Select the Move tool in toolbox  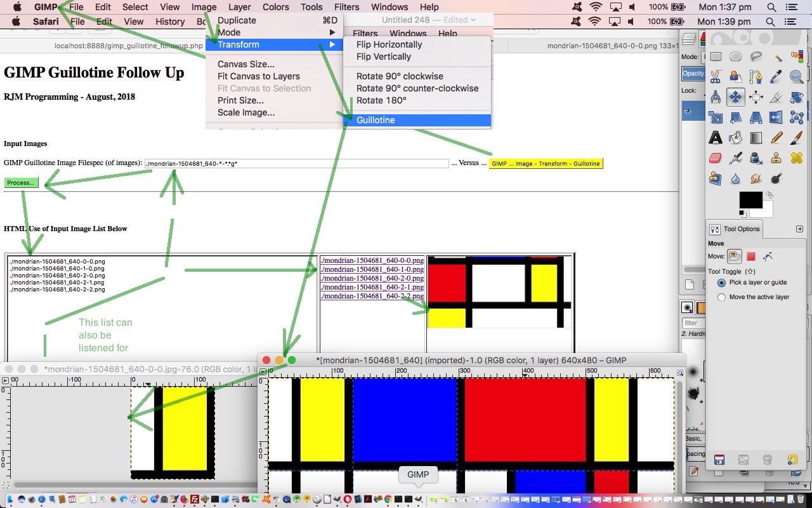(735, 97)
